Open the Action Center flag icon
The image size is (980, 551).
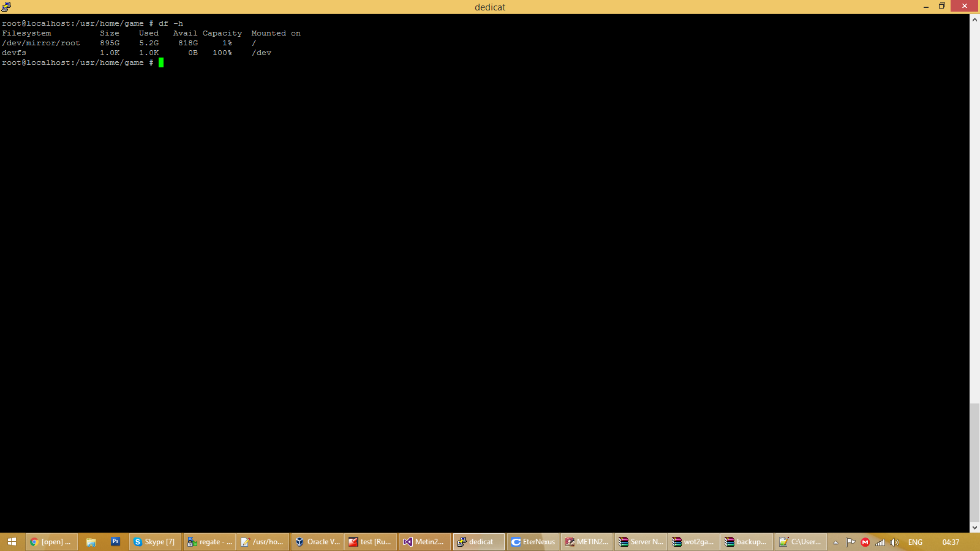click(850, 542)
